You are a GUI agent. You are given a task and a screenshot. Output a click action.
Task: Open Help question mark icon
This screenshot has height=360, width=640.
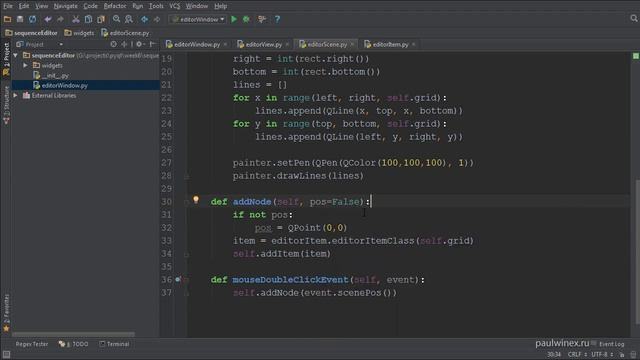pyautogui.click(x=277, y=19)
